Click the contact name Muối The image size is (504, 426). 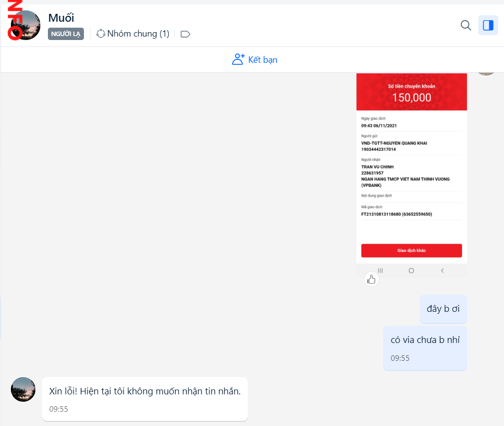[61, 18]
